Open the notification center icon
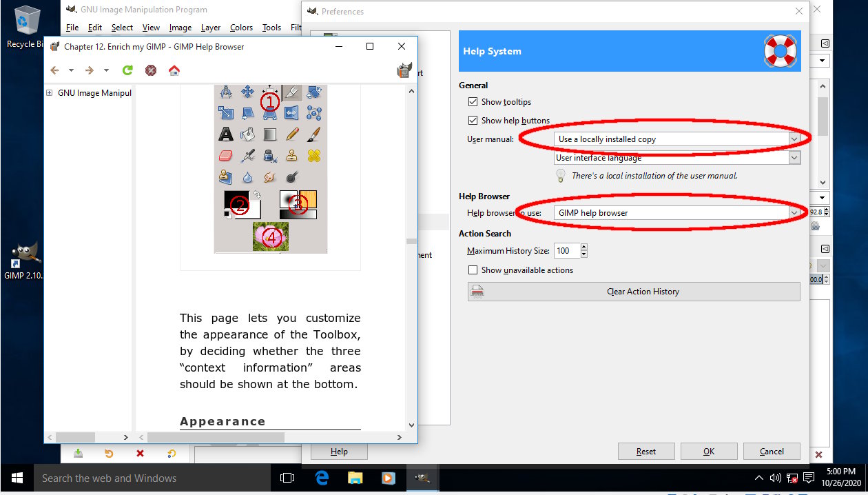Screen dimensions: 868x495 coord(807,478)
